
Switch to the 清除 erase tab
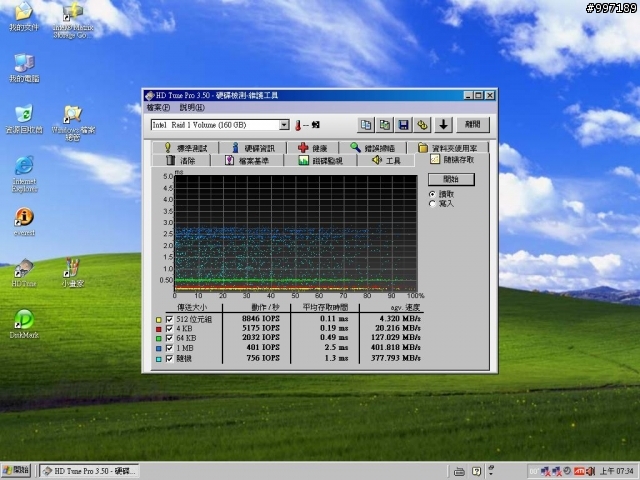[181, 160]
